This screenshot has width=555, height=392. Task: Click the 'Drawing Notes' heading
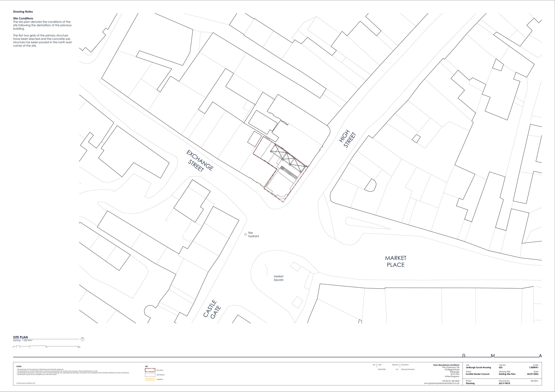pos(23,12)
